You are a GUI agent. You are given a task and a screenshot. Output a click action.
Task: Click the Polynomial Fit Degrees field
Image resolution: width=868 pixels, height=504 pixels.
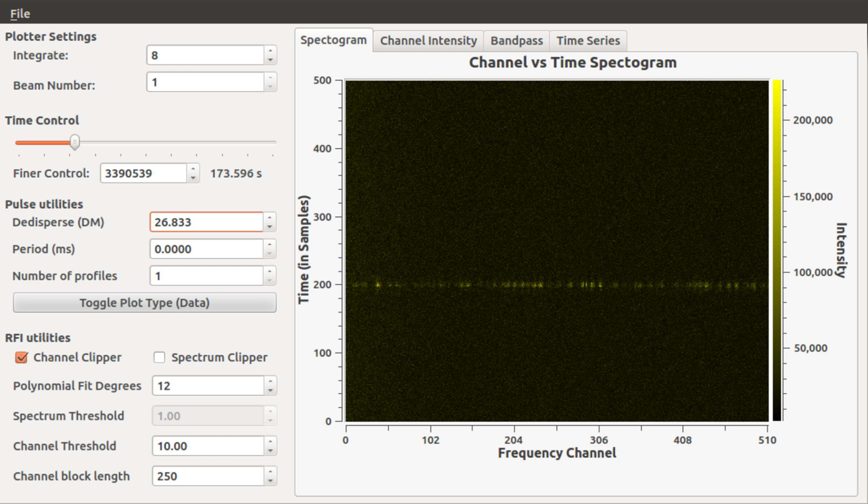(208, 386)
